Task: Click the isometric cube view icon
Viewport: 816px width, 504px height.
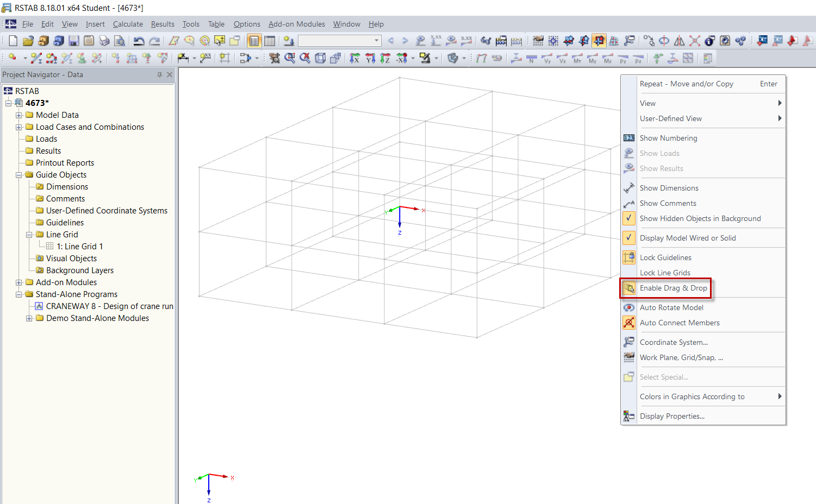Action: [320, 58]
